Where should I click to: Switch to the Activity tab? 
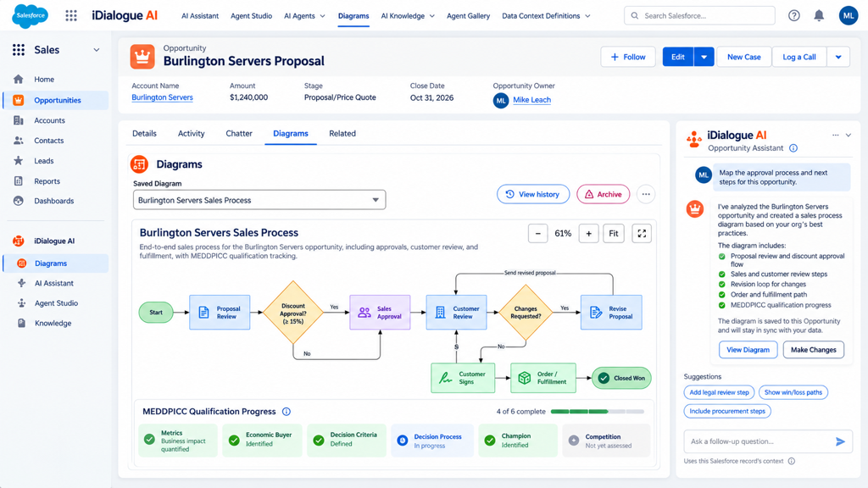pyautogui.click(x=191, y=133)
